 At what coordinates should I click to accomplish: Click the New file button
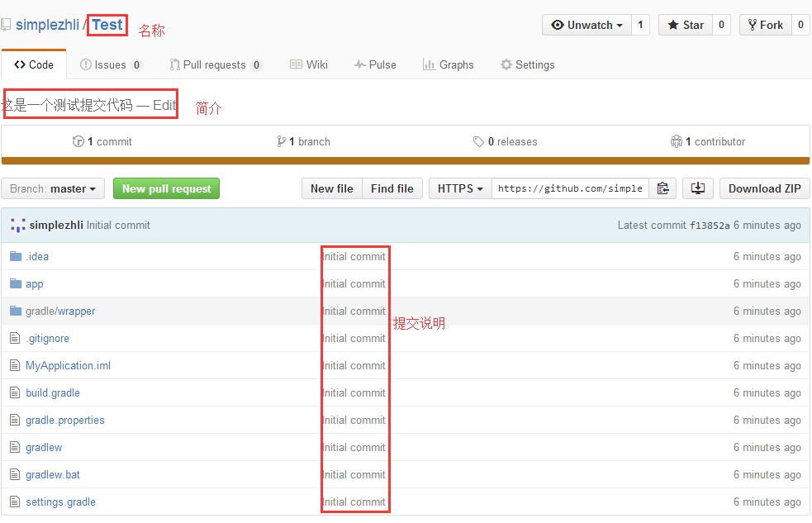pyautogui.click(x=332, y=188)
